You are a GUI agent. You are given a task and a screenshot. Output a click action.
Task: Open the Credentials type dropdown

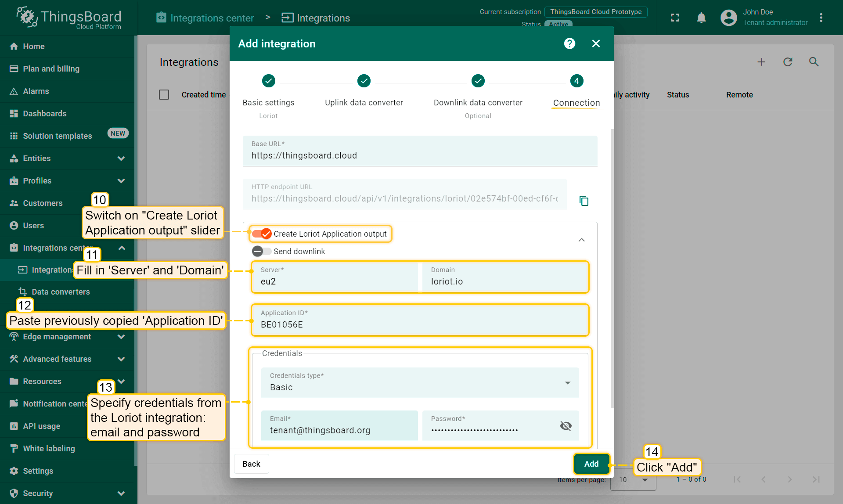568,382
